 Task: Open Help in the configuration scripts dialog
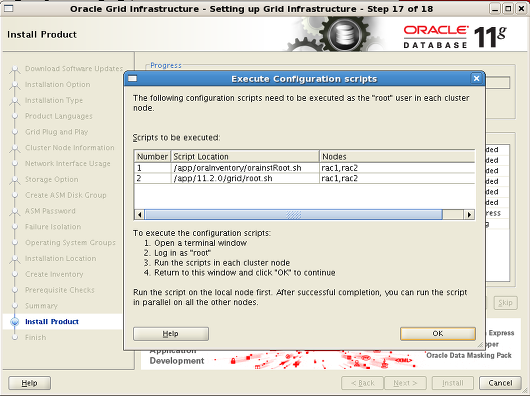click(171, 333)
